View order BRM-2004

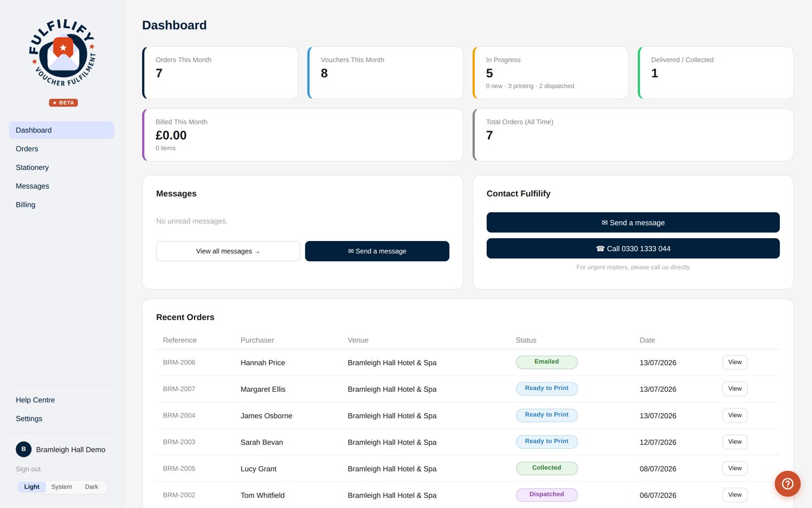click(735, 415)
